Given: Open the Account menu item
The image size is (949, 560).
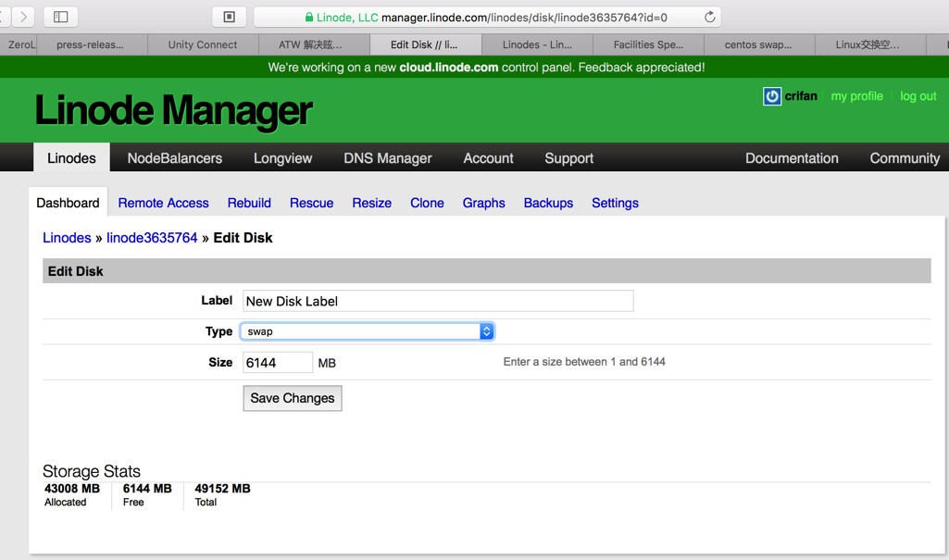Looking at the screenshot, I should pos(489,158).
